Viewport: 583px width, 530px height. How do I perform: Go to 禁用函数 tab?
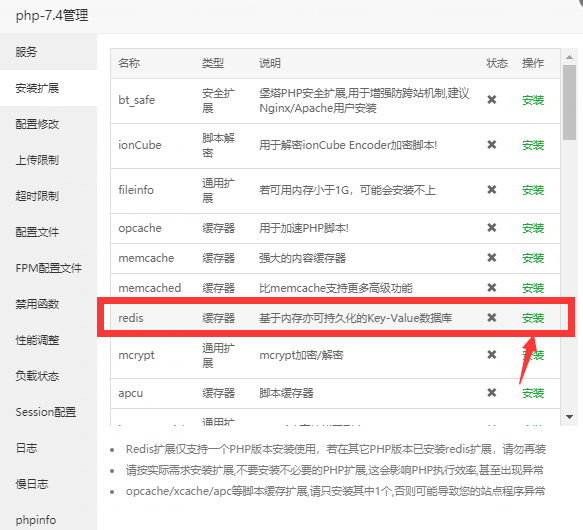(48, 304)
